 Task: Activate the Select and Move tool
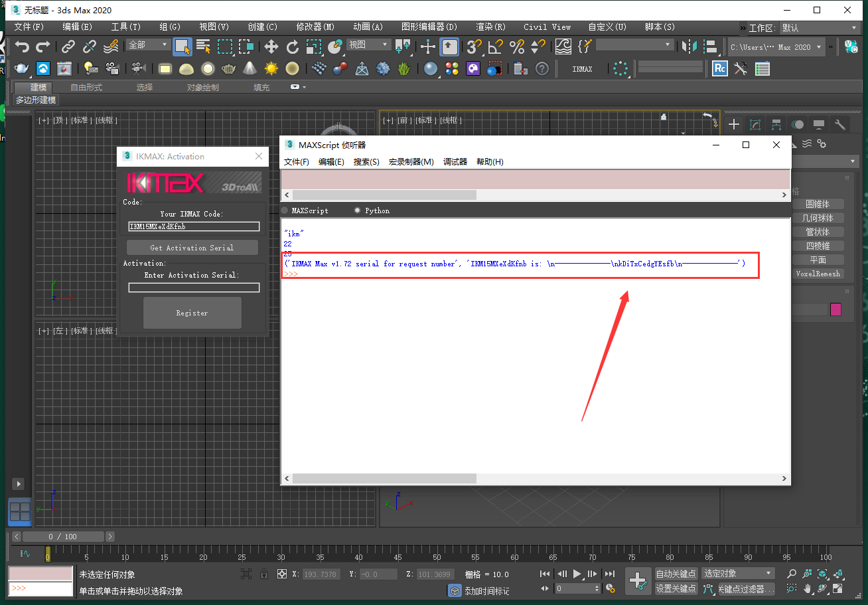tap(271, 46)
